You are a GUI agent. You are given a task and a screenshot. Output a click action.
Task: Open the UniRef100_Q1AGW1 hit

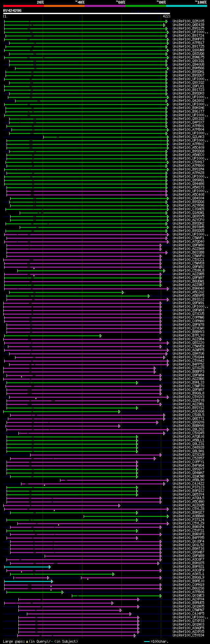coord(188,212)
